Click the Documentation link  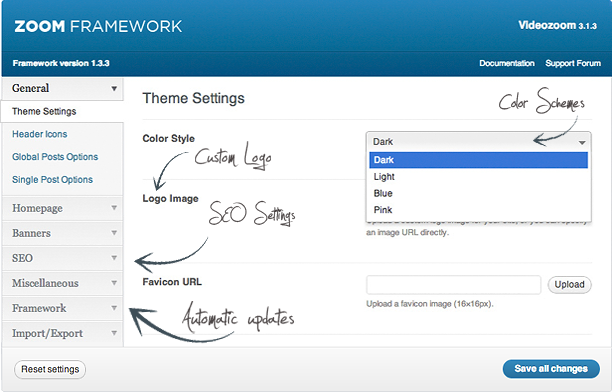507,63
